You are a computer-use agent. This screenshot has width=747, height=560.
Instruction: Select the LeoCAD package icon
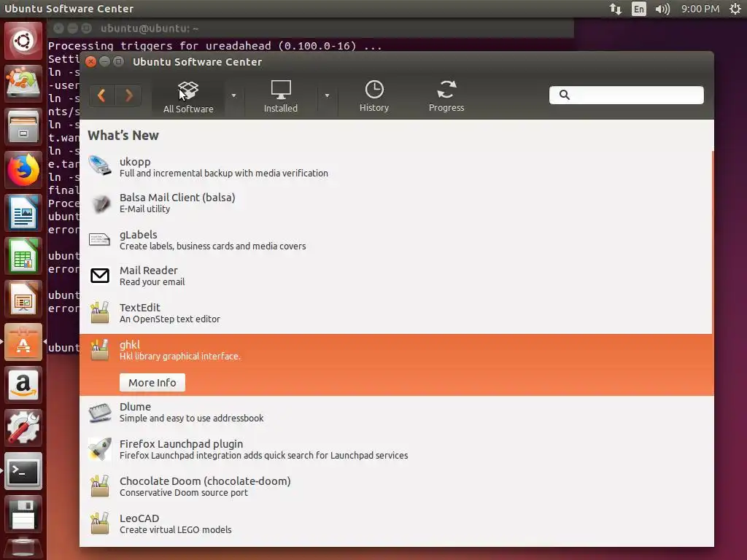[x=99, y=524]
